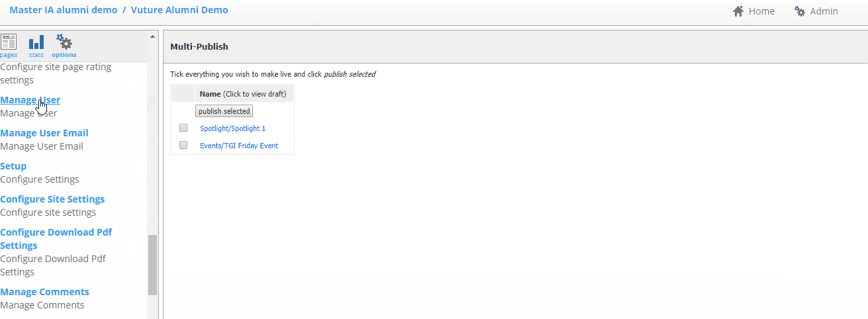Open the Manage User Email link
This screenshot has height=319, width=868.
[44, 133]
